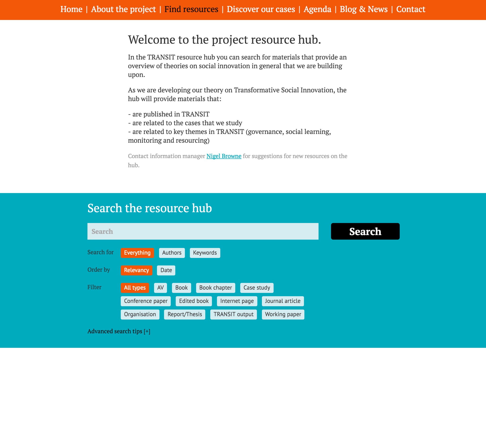Viewport: 486px width, 448px height.
Task: Filter resources by All types
Action: [x=135, y=287]
